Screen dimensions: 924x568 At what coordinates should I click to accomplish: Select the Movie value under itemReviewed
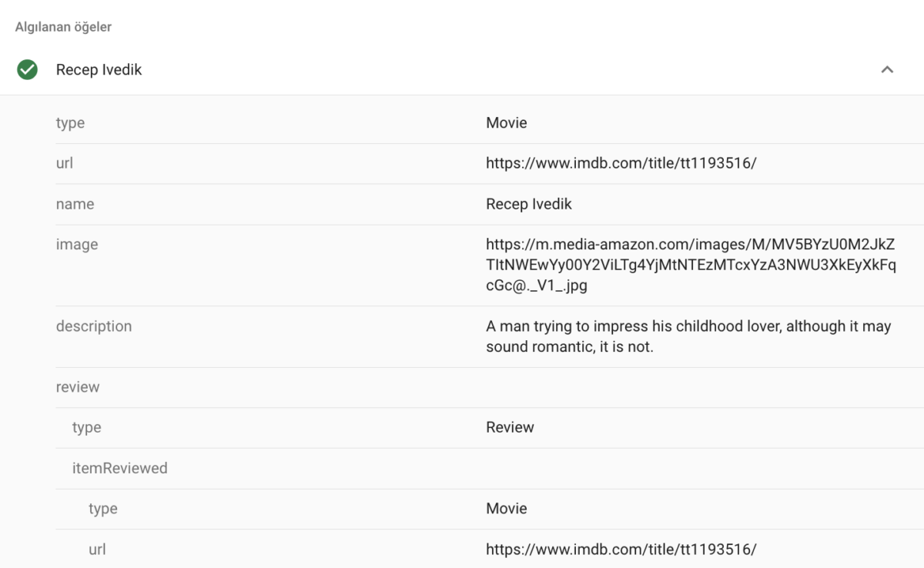(x=506, y=509)
